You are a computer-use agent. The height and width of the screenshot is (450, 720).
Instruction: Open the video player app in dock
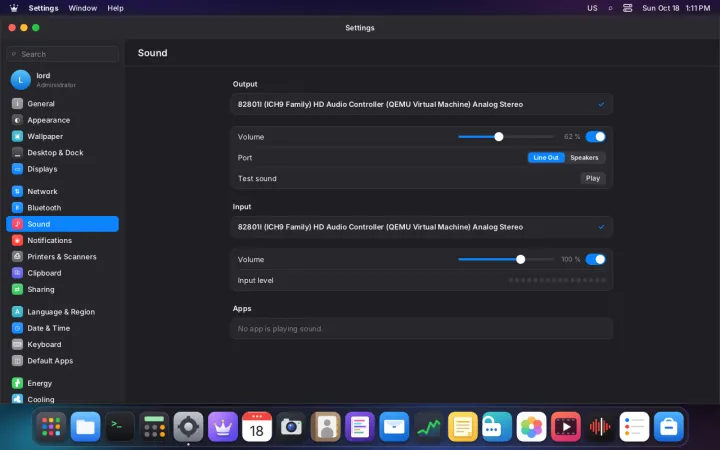coord(566,427)
